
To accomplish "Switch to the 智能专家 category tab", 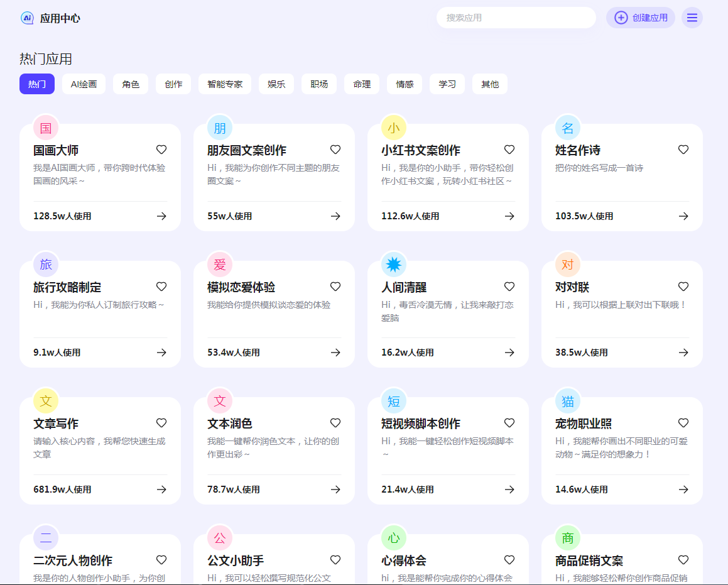I will coord(225,84).
